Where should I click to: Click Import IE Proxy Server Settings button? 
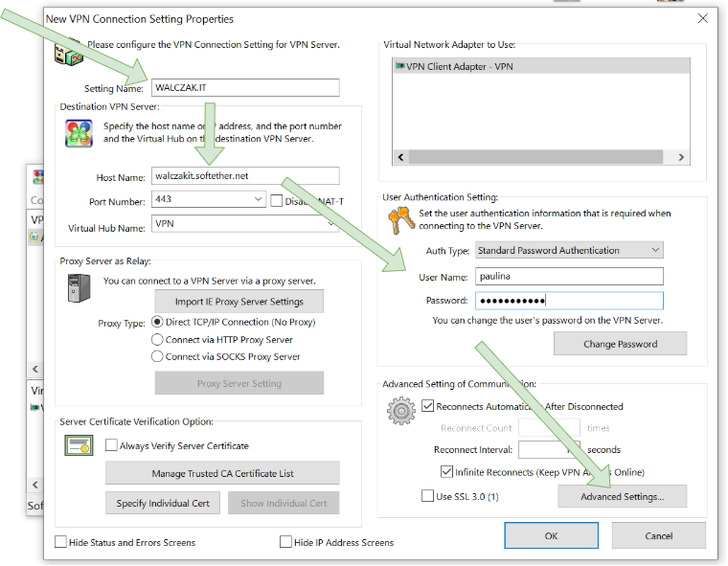(x=239, y=302)
